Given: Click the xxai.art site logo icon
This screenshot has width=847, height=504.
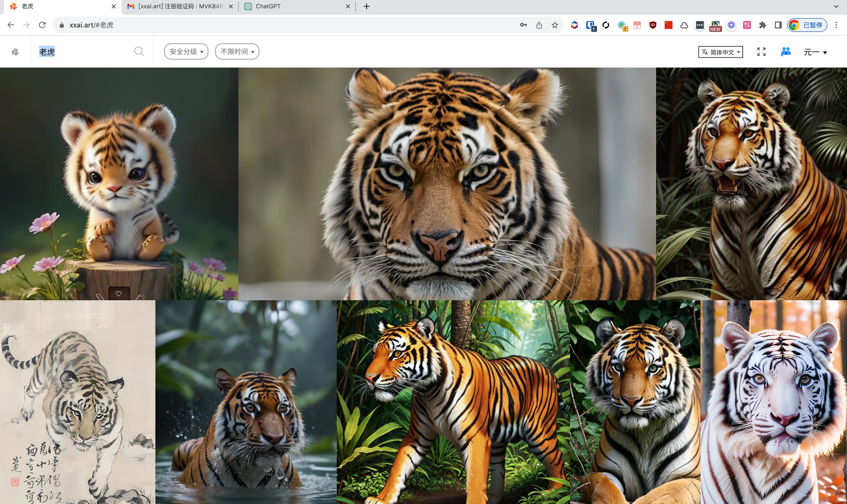Looking at the screenshot, I should coord(15,52).
